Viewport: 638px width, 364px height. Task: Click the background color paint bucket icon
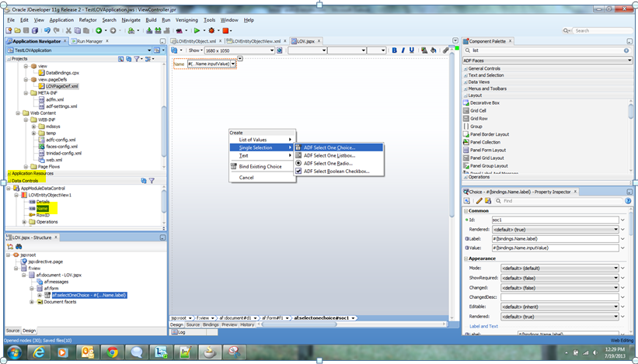(x=434, y=50)
